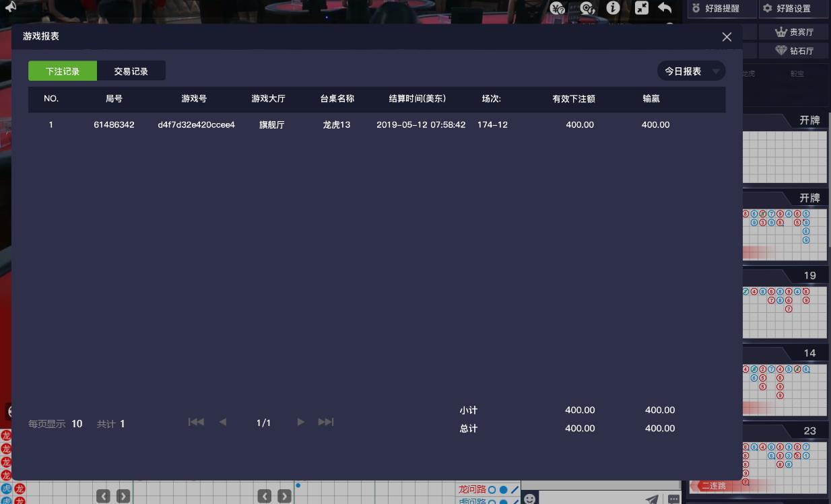Viewport: 831px width, 504px height.
Task: Click the send paper-plane icon in chat
Action: [x=652, y=499]
